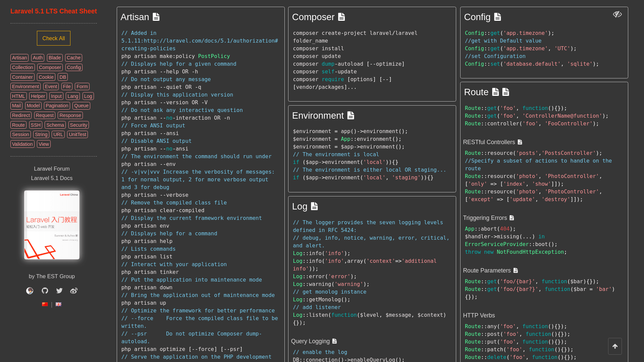Click the Laravel 5.1 LTS Cheat Sheet title
Screen dimensions: 644x362
click(54, 11)
